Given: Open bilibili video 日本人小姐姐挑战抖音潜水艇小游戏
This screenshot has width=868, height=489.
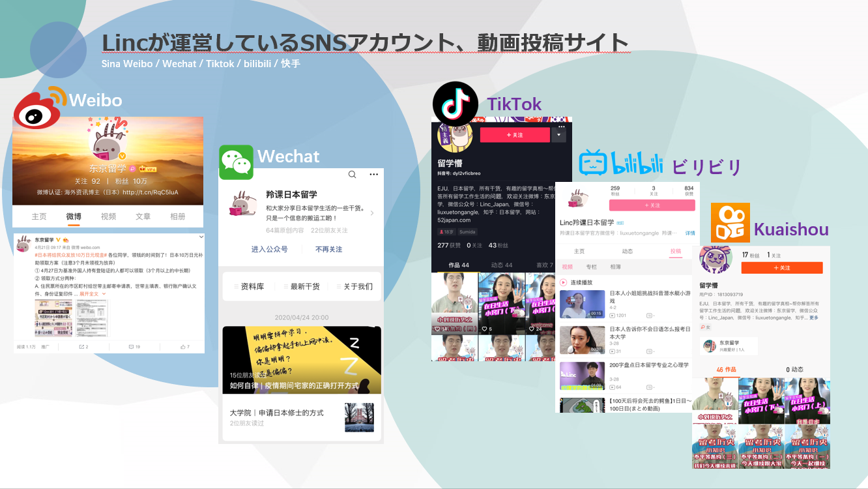Looking at the screenshot, I should [625, 304].
